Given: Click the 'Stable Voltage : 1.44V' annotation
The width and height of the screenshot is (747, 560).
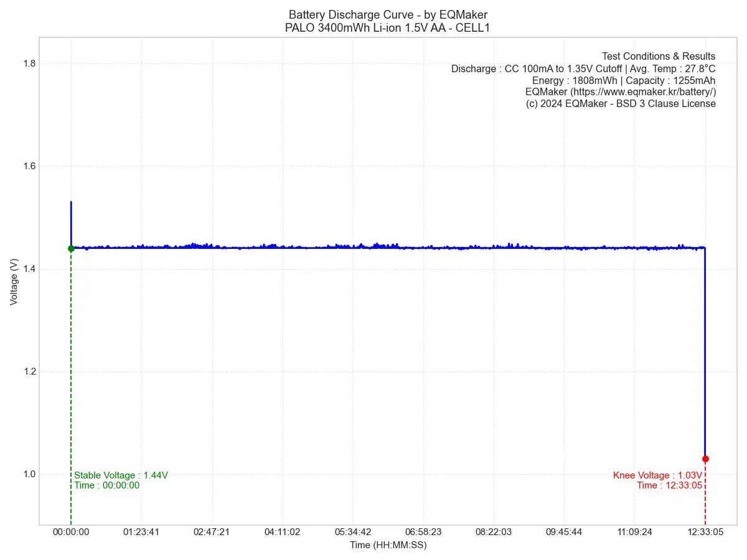Looking at the screenshot, I should point(121,475).
